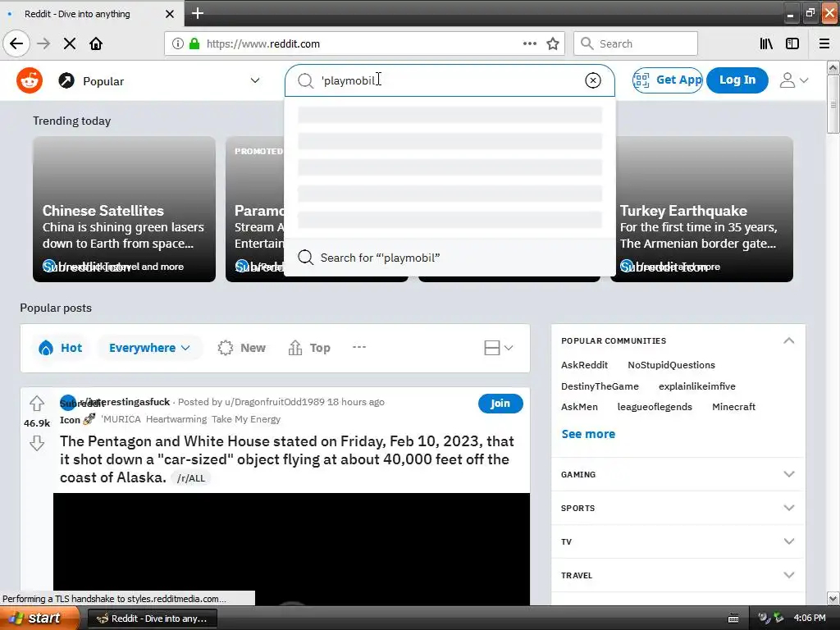Click the Get App button
The image size is (840, 630).
click(668, 80)
